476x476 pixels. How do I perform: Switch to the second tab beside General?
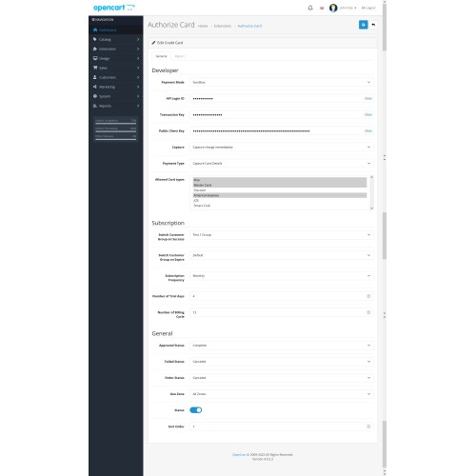[x=179, y=56]
